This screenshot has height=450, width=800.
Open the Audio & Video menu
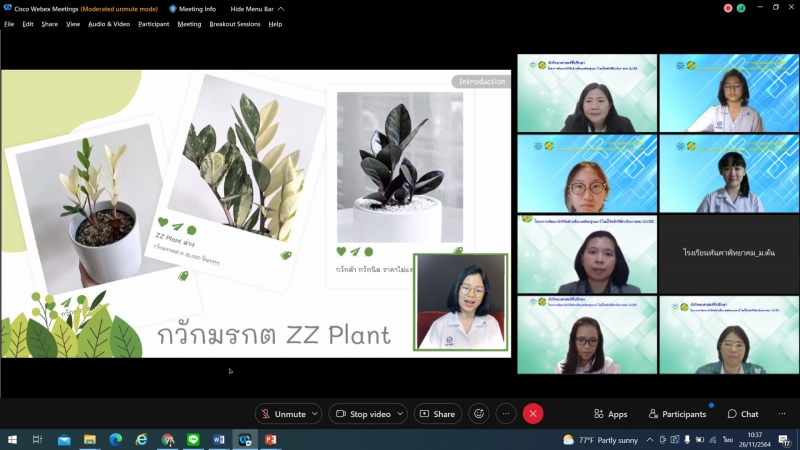109,24
